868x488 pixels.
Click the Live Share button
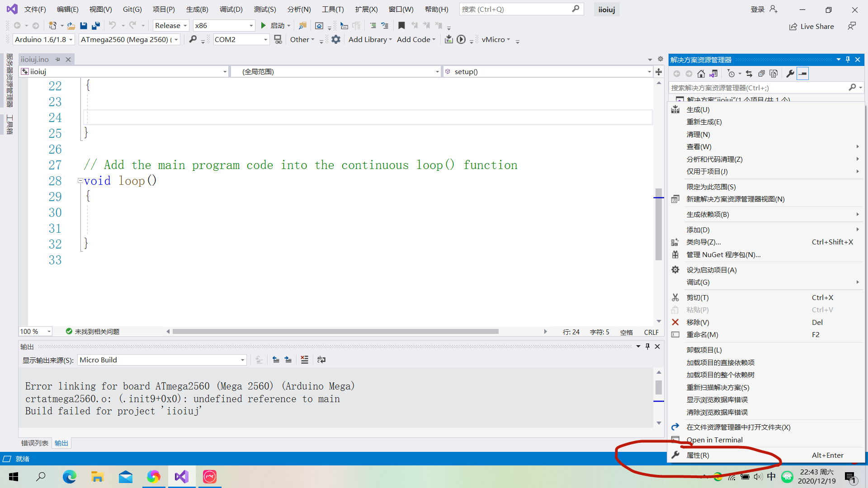(811, 26)
